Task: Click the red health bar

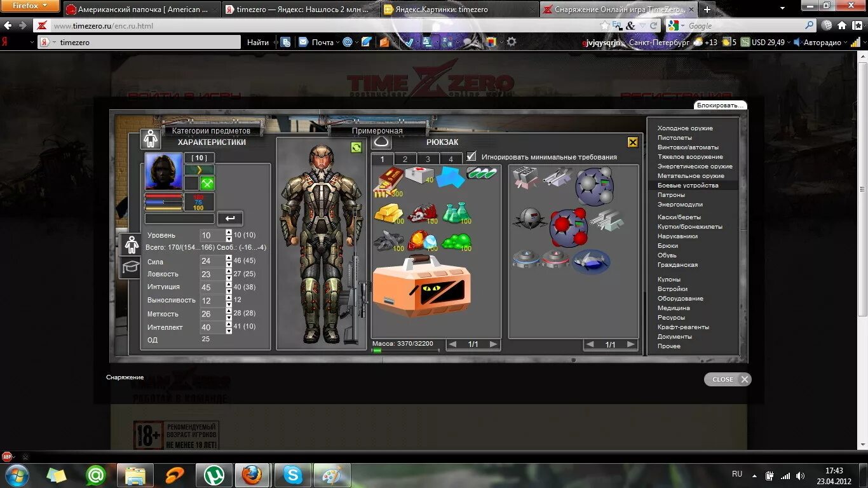Action: [163, 197]
